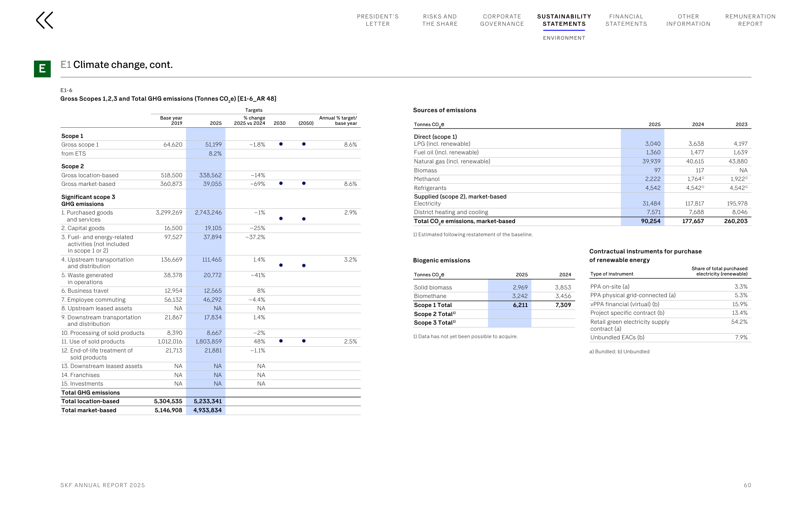Click the Scope 1 Total value 6,211
This screenshot has width=812, height=508.
pos(520,305)
